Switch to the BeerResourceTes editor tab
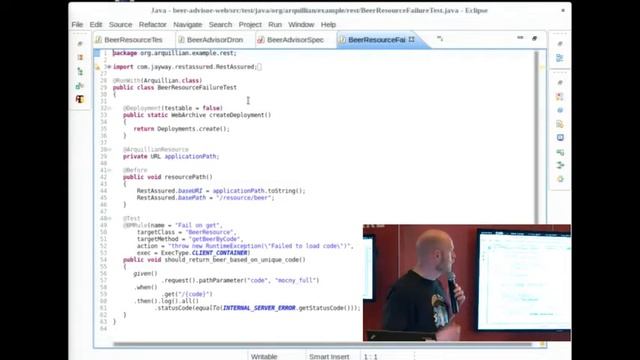 (133, 40)
